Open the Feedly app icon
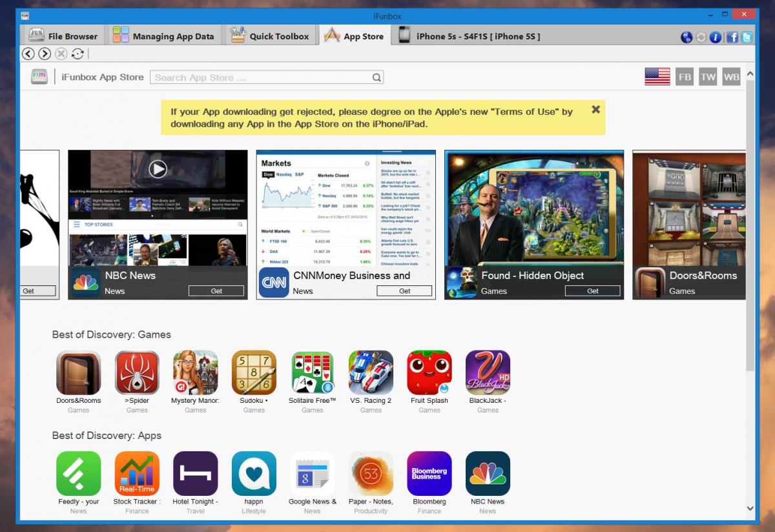Viewport: 775px width, 532px height. (79, 473)
